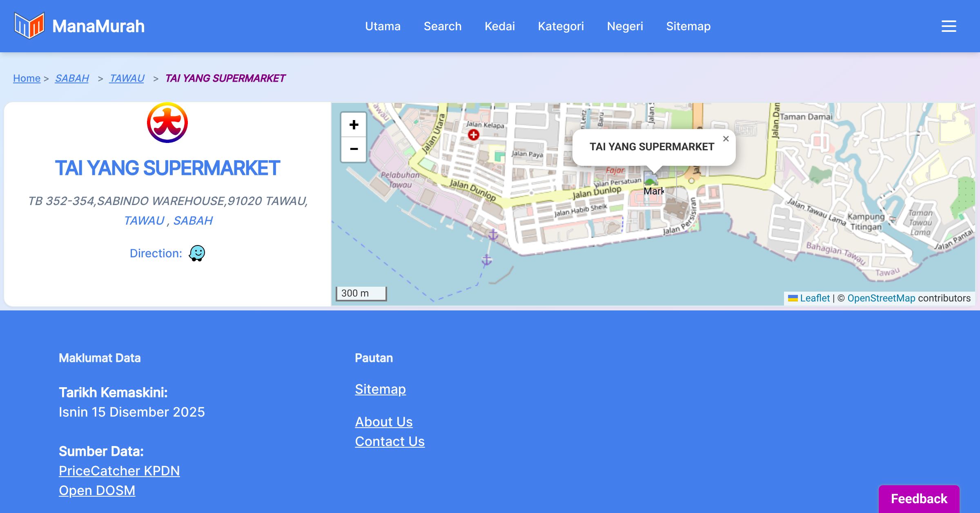Viewport: 980px width, 513px height.
Task: Open the Contact Us footer link
Action: pos(390,441)
